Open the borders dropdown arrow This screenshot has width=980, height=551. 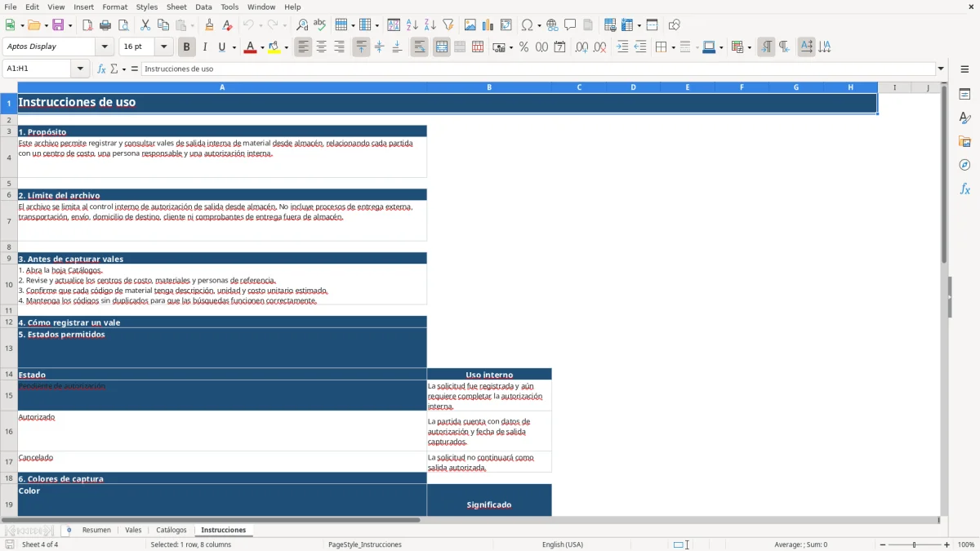click(x=673, y=47)
